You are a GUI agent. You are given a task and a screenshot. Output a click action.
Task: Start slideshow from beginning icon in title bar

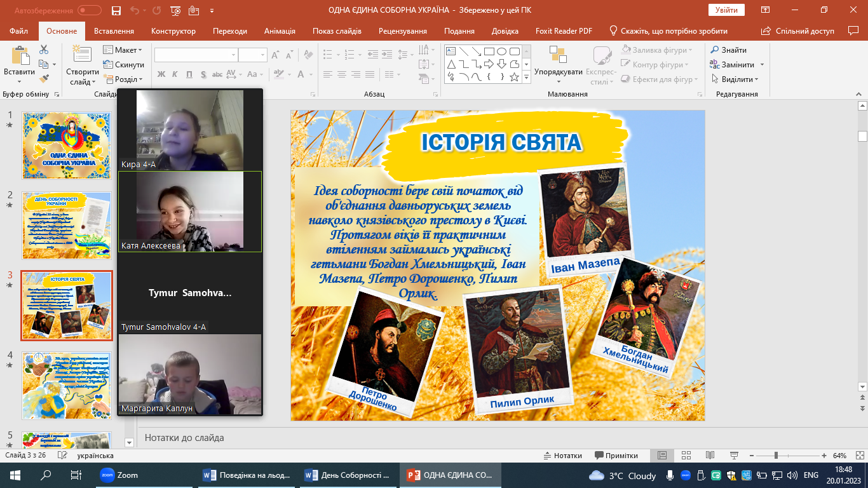[176, 11]
